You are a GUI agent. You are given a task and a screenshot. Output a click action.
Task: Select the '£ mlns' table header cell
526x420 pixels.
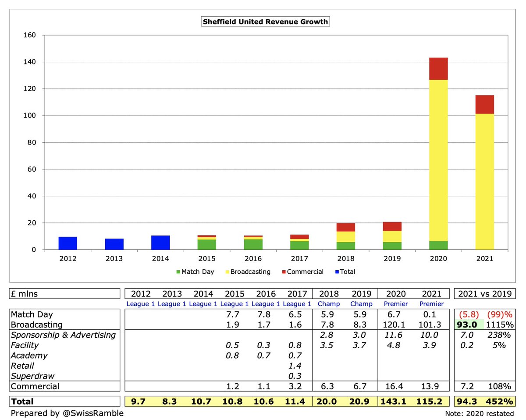pyautogui.click(x=65, y=294)
